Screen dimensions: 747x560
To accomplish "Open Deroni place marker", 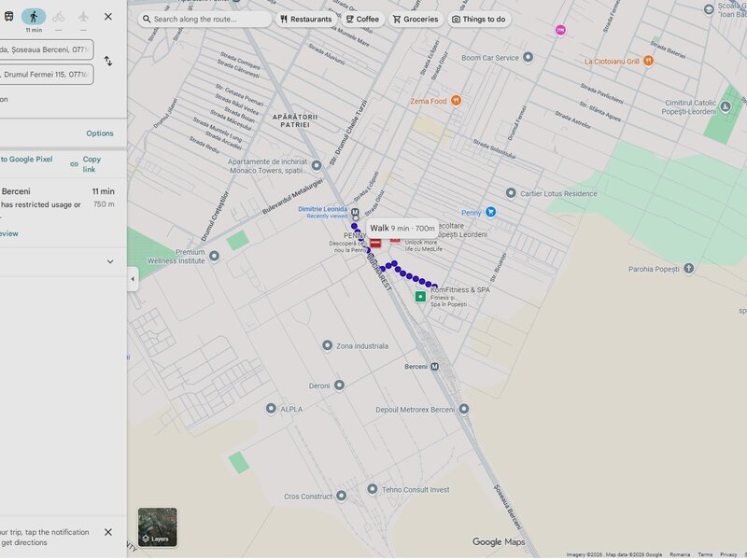I will [339, 385].
